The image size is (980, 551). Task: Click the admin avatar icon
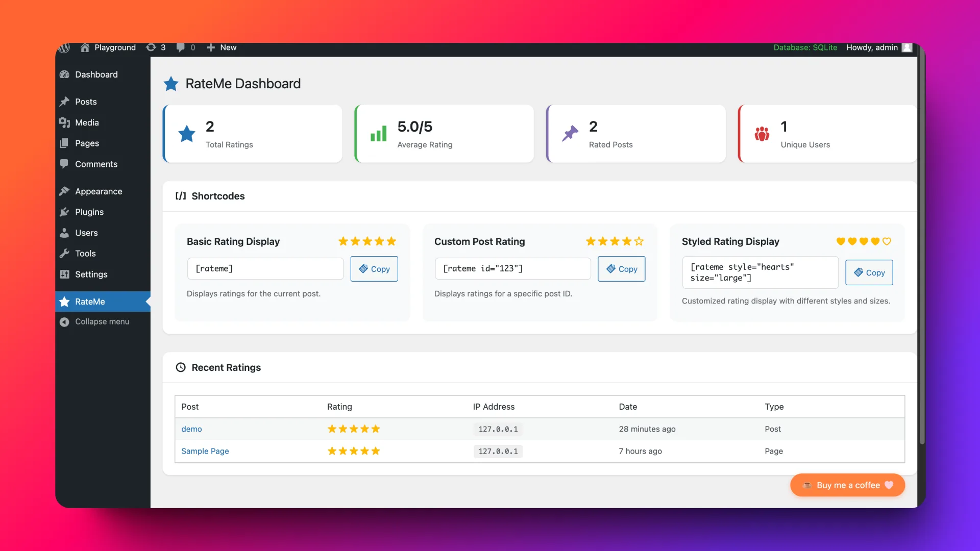point(907,47)
